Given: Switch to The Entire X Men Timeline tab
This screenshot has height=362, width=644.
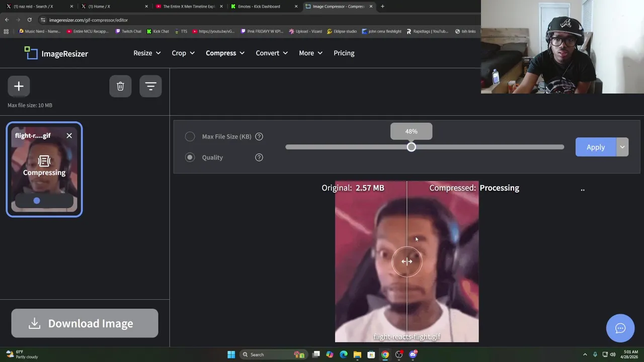Looking at the screenshot, I should pyautogui.click(x=189, y=6).
